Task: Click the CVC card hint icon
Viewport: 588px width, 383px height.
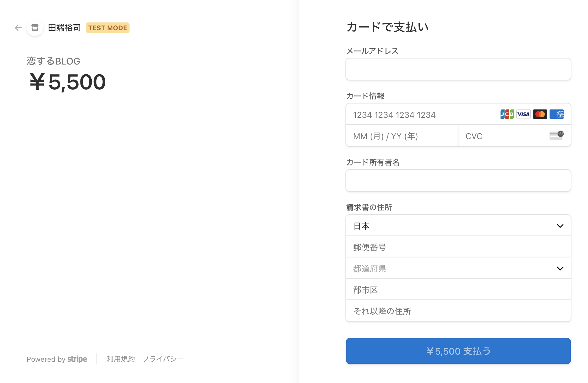Action: 557,136
